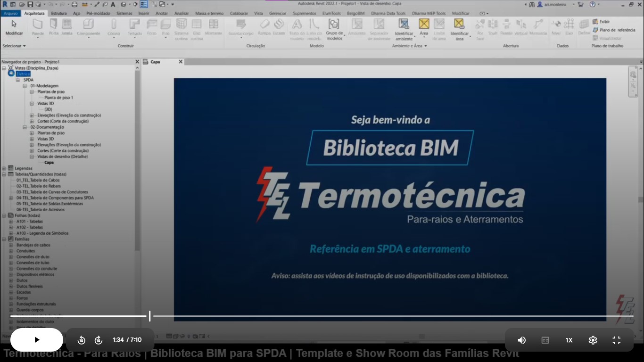The image size is (644, 362).
Task: Click the Sistema cortina tool
Action: pyautogui.click(x=182, y=29)
